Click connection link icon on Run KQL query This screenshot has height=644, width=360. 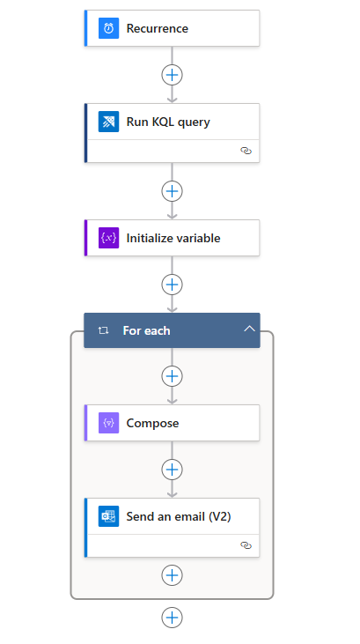point(246,151)
